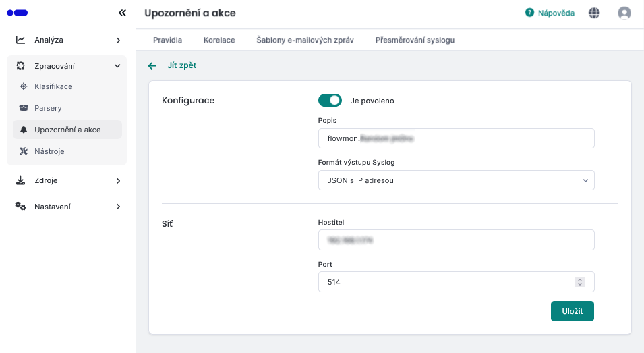This screenshot has width=644, height=353.
Task: Collapse the sidebar with the double-chevron icon
Action: point(122,13)
